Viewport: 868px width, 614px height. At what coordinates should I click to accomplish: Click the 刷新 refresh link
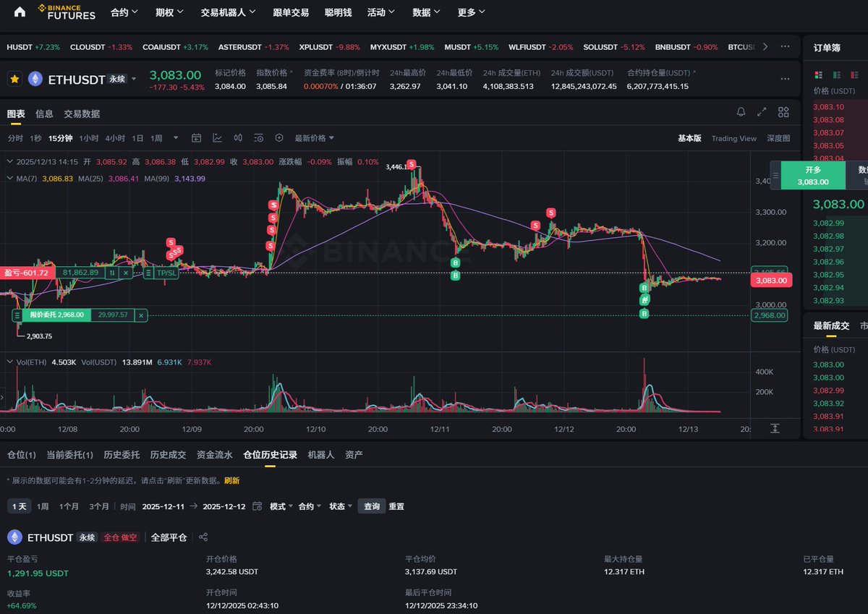(x=231, y=480)
